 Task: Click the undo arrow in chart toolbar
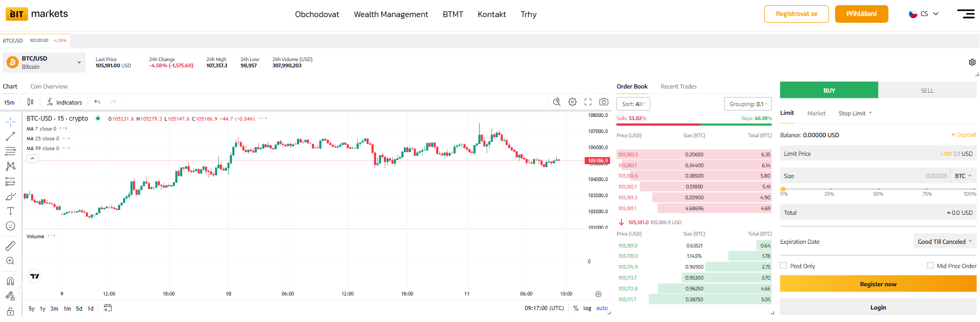[x=97, y=102]
